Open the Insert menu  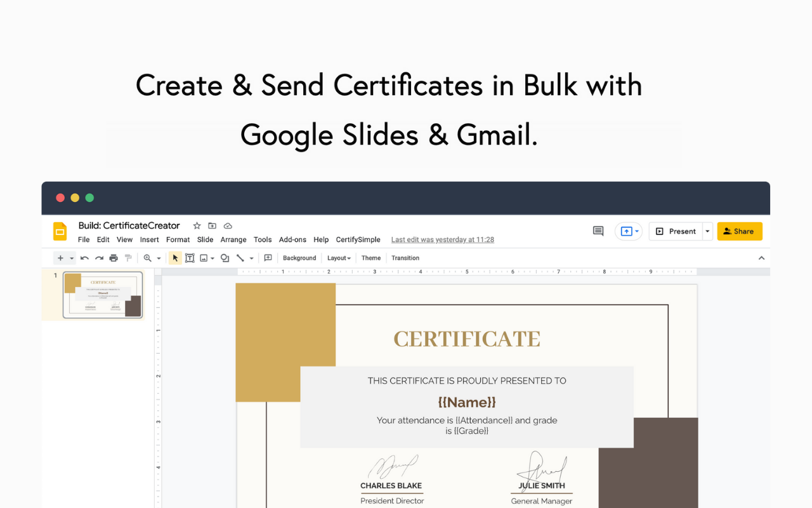[x=150, y=239]
